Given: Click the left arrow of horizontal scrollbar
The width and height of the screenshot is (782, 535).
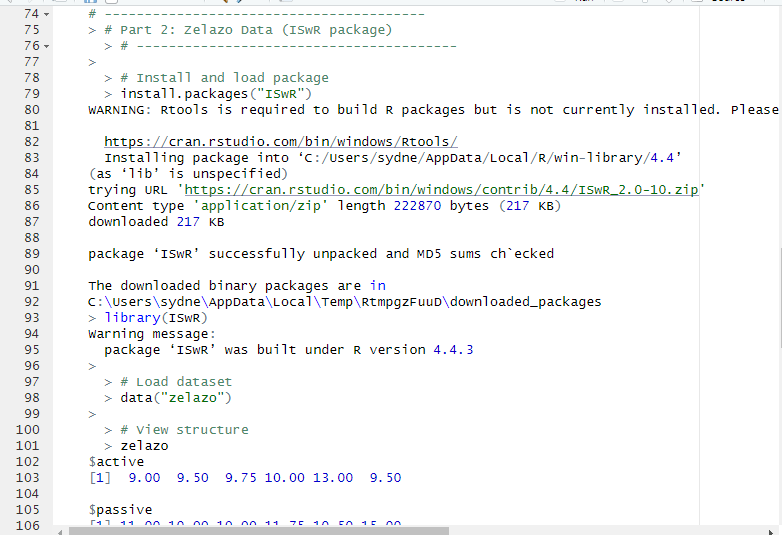Looking at the screenshot, I should (x=62, y=530).
